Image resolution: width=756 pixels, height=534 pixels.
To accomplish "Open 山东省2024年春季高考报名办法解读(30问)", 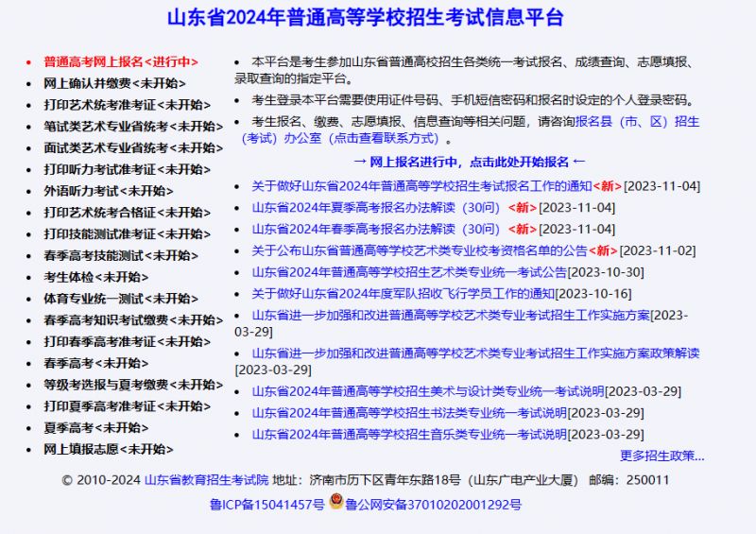I will [376, 229].
